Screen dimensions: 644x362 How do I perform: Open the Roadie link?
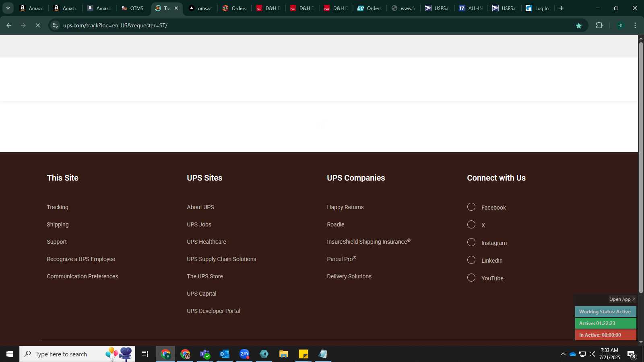(336, 224)
